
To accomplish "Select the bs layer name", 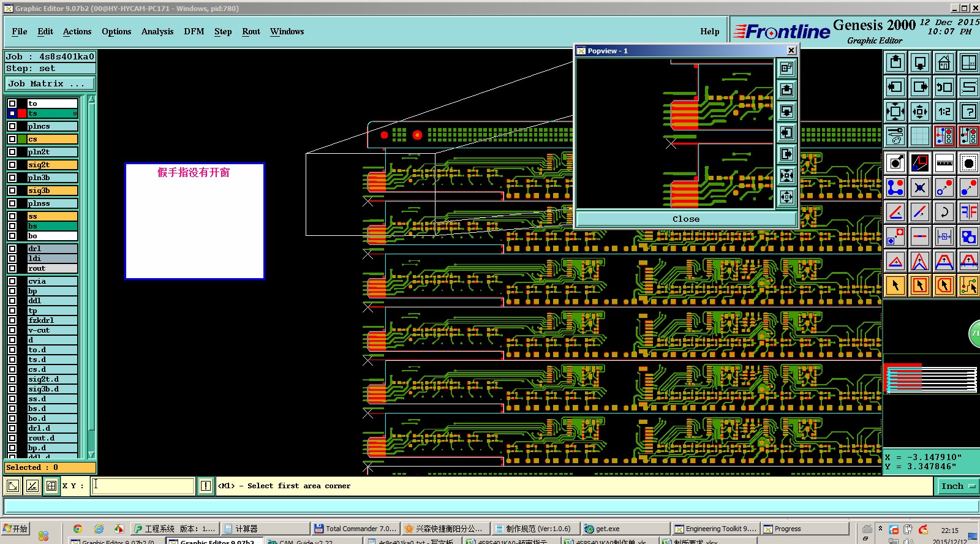I will pyautogui.click(x=52, y=226).
